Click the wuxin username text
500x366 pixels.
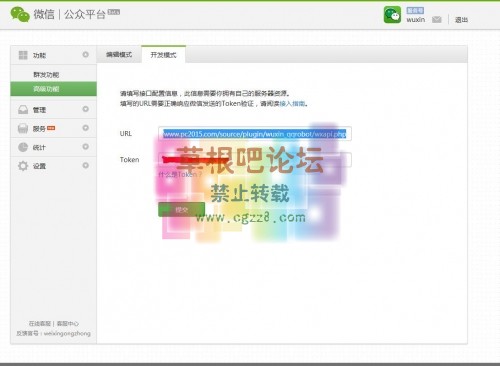coord(416,20)
